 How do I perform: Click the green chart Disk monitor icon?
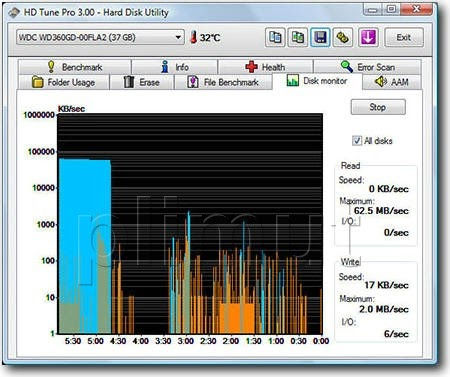click(x=292, y=80)
